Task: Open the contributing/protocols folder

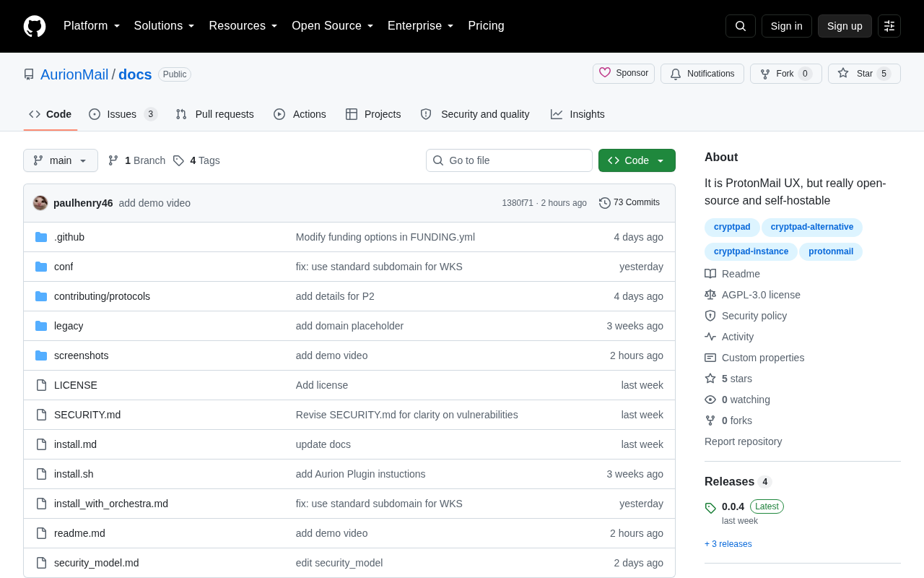Action: pyautogui.click(x=102, y=296)
